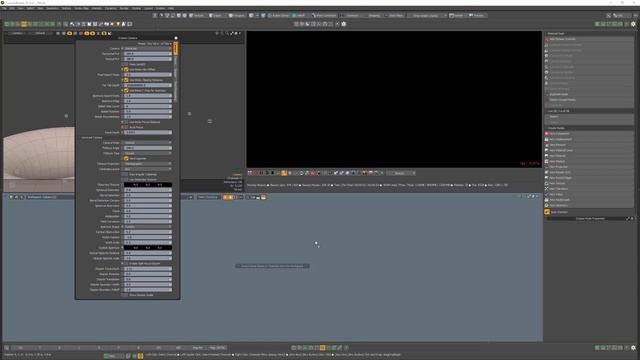Click the highlighted playback icon on timeline bar
Screen dimensions: 640x360
click(x=322, y=348)
